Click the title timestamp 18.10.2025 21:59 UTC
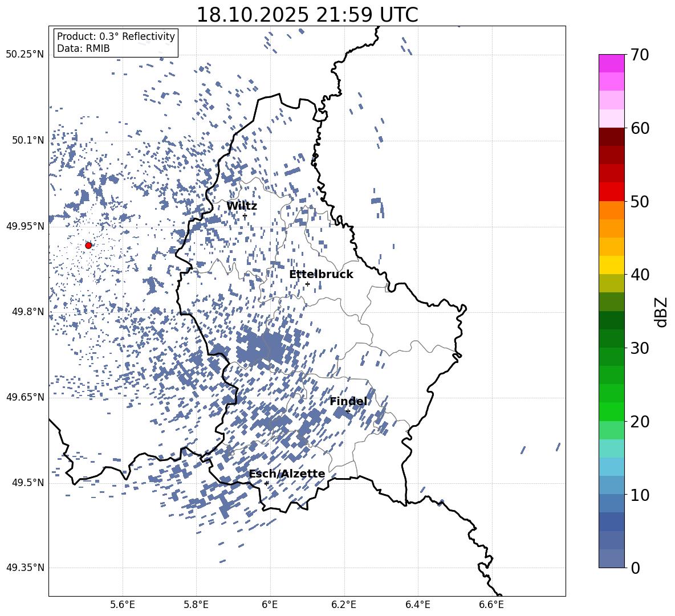675x616 pixels. click(x=307, y=15)
